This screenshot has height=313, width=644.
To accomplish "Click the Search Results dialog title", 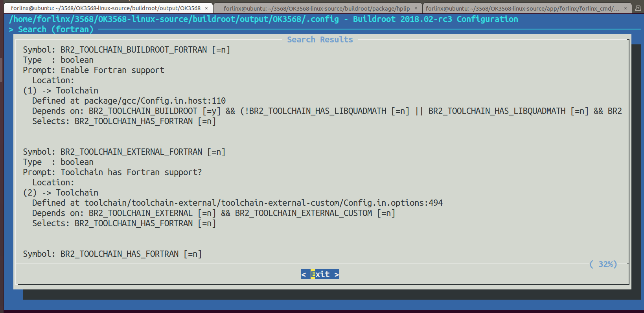I will (320, 40).
